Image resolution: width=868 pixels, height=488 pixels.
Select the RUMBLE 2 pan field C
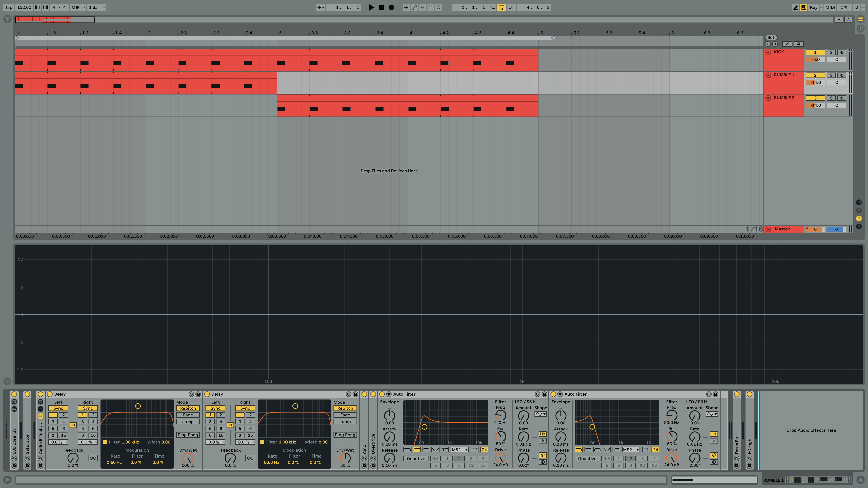(x=837, y=105)
